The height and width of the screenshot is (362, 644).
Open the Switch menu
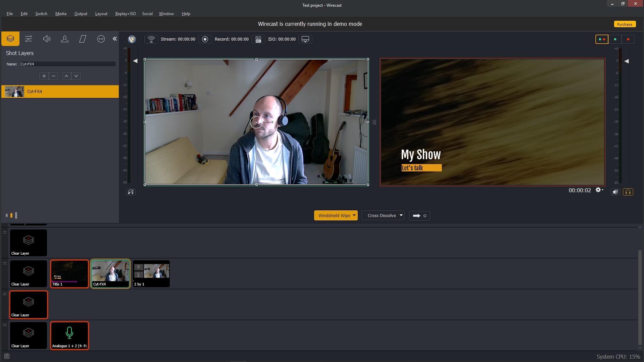[41, 14]
